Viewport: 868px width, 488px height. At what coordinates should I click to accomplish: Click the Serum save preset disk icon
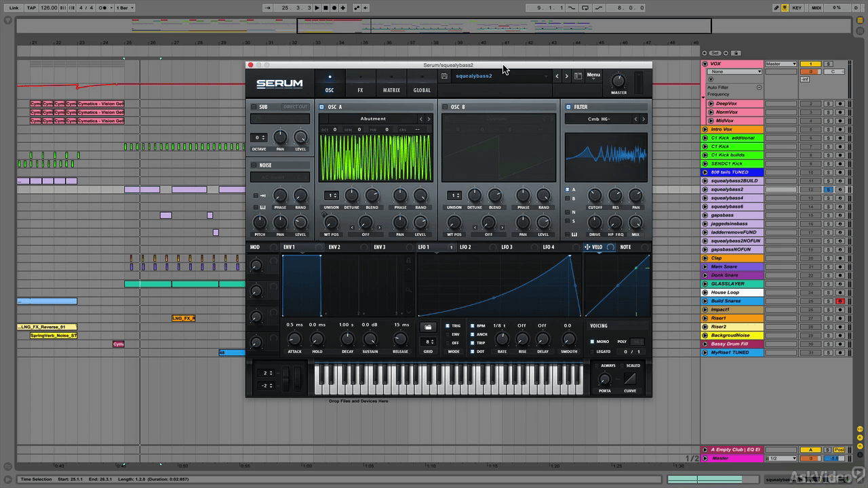pos(444,76)
